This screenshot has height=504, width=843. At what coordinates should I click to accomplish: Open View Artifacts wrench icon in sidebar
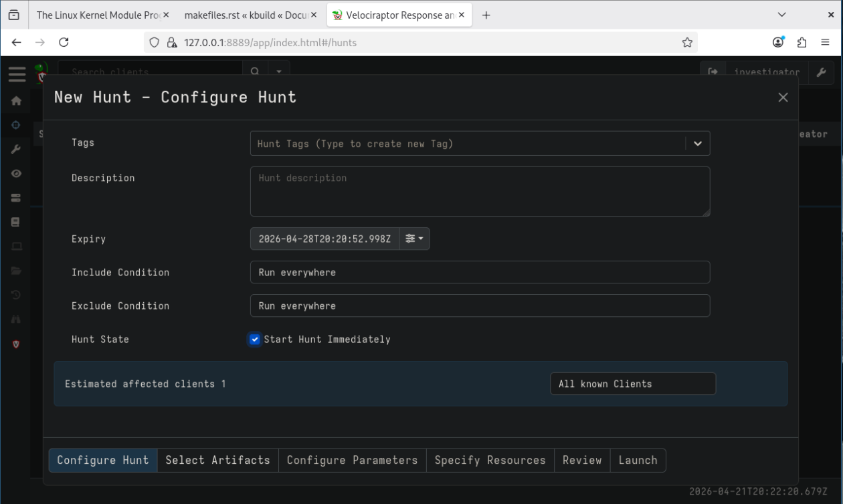pyautogui.click(x=17, y=149)
